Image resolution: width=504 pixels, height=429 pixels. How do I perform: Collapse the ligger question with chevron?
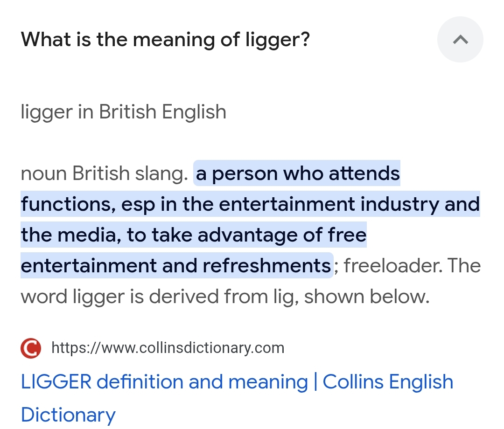[460, 40]
